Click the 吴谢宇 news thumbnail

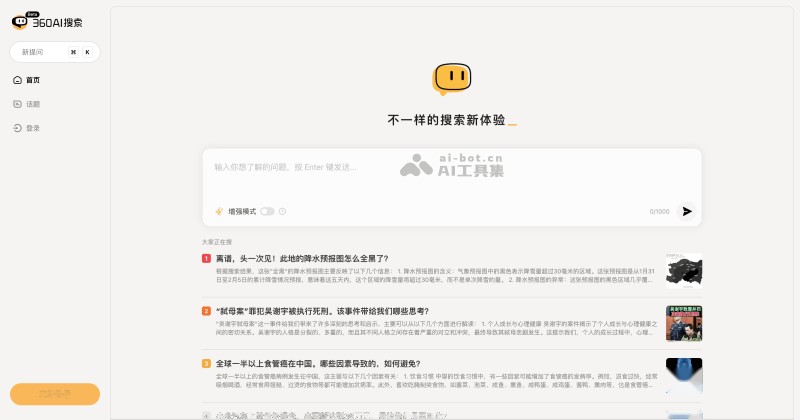(x=684, y=324)
